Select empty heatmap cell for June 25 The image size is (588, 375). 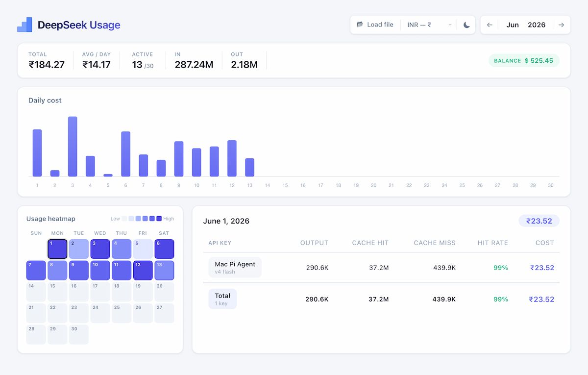pyautogui.click(x=122, y=313)
